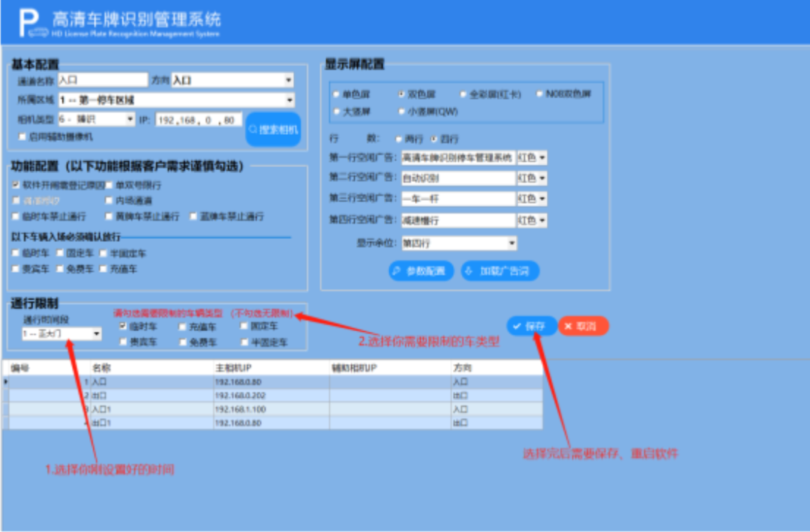
Task: Edit the 第二行空闲广告 text field
Action: 458,178
